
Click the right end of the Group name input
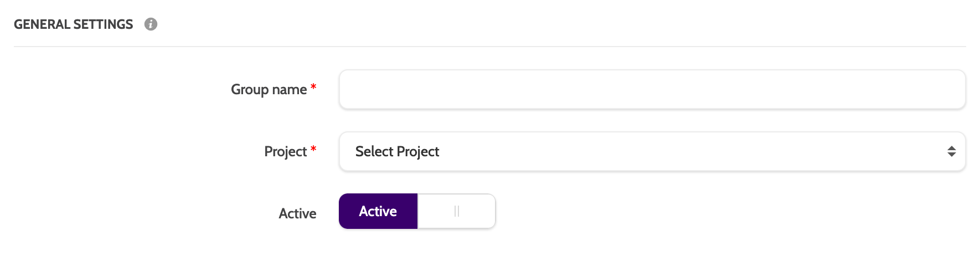pyautogui.click(x=955, y=89)
